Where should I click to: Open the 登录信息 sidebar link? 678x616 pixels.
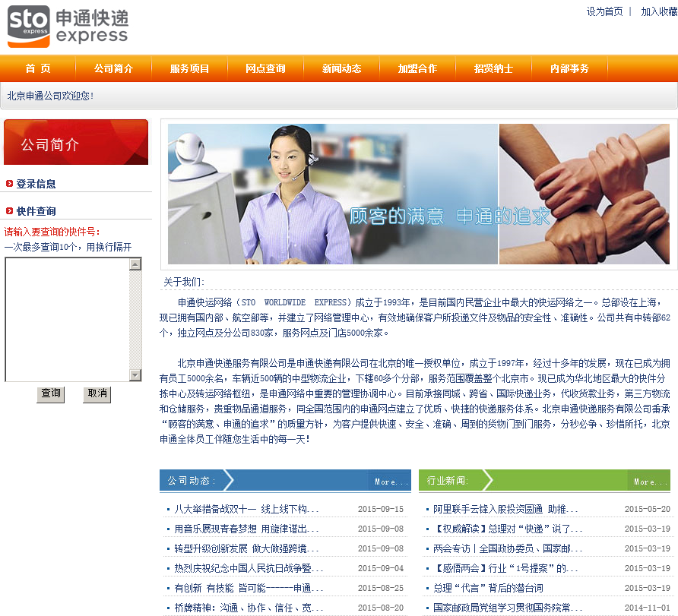click(36, 184)
